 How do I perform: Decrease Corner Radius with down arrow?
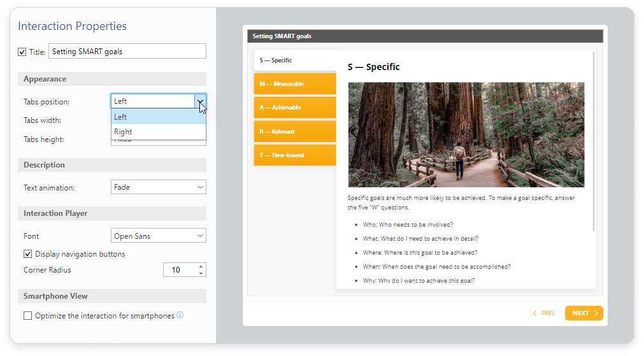201,274
